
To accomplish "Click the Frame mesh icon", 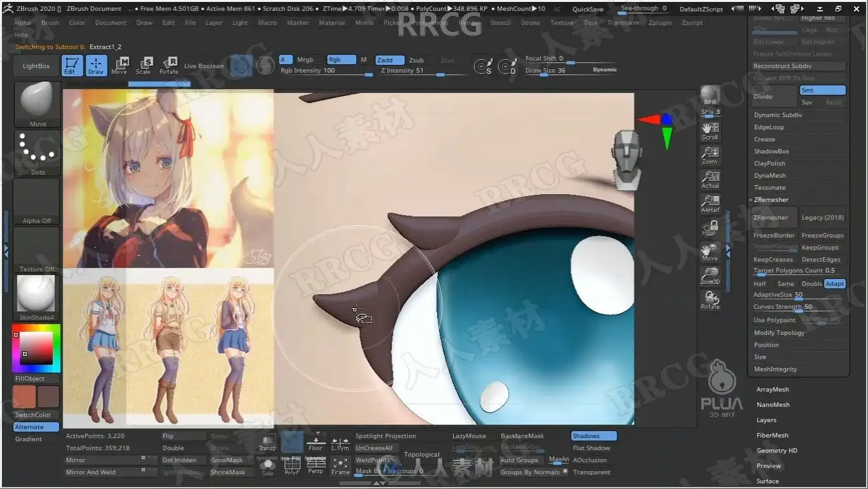I will [x=340, y=465].
